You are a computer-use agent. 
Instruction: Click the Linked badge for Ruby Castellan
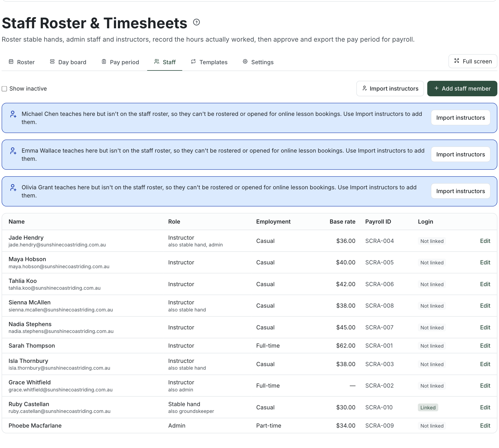428,407
